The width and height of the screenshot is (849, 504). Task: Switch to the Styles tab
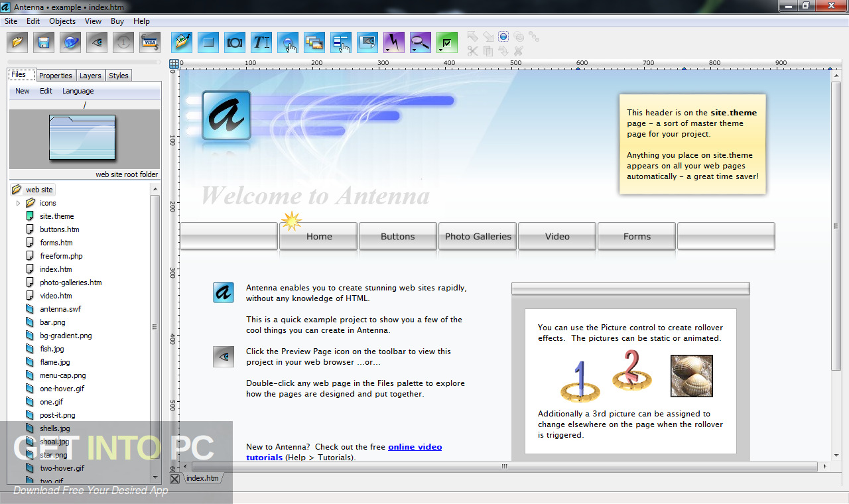point(119,76)
